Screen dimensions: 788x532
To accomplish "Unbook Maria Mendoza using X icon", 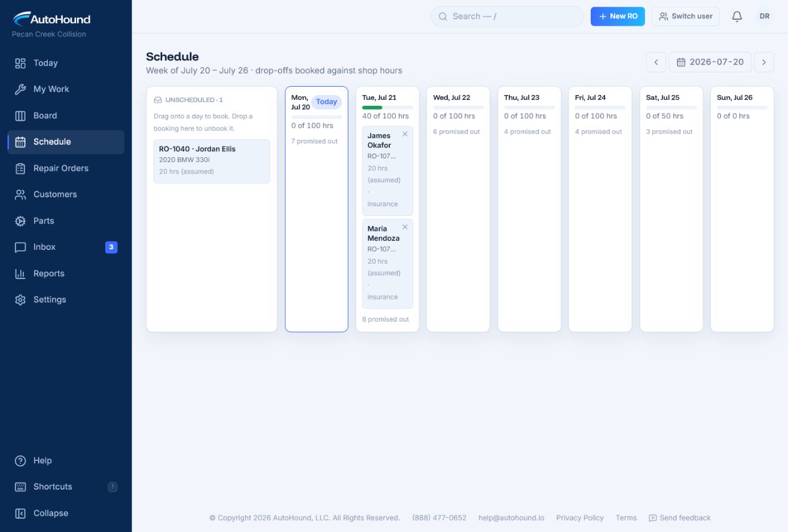I will coord(405,227).
